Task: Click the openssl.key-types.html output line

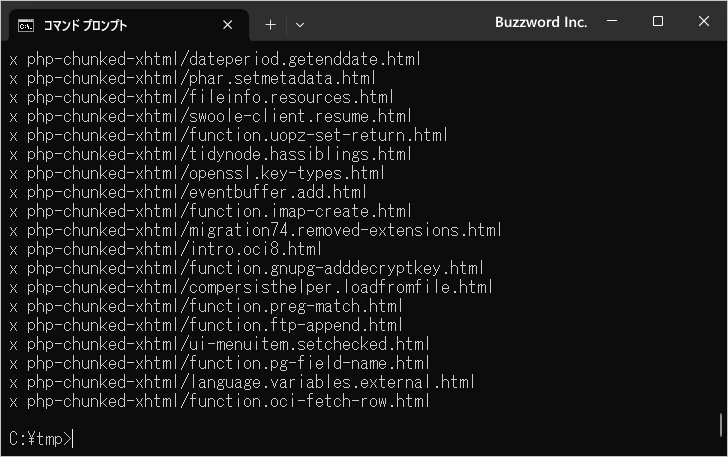Action: coord(197,173)
